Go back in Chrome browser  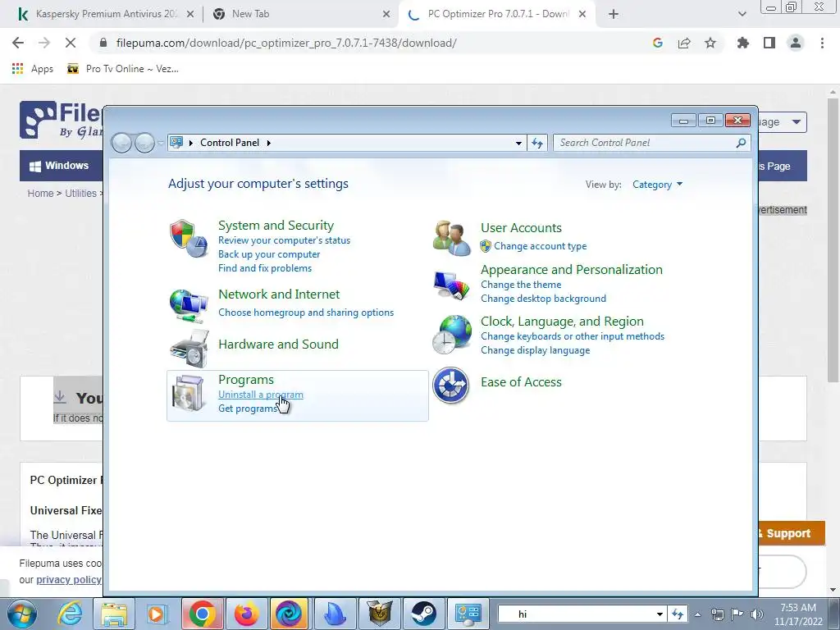18,43
